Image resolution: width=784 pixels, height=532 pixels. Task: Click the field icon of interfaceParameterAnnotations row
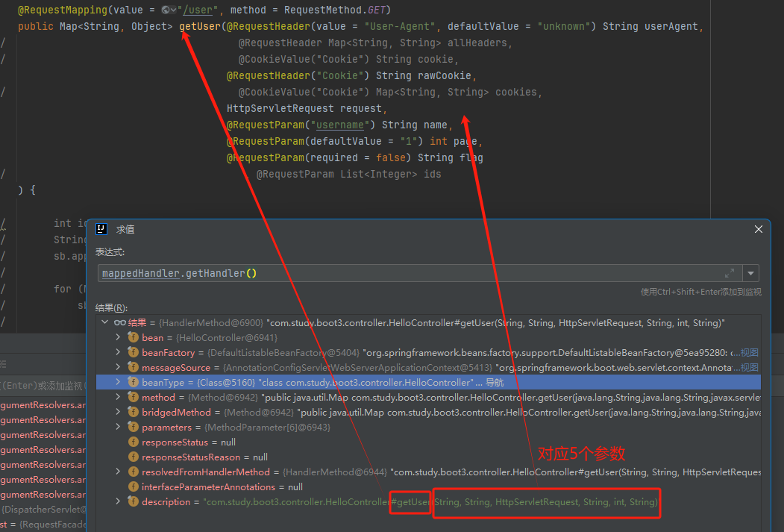click(133, 486)
